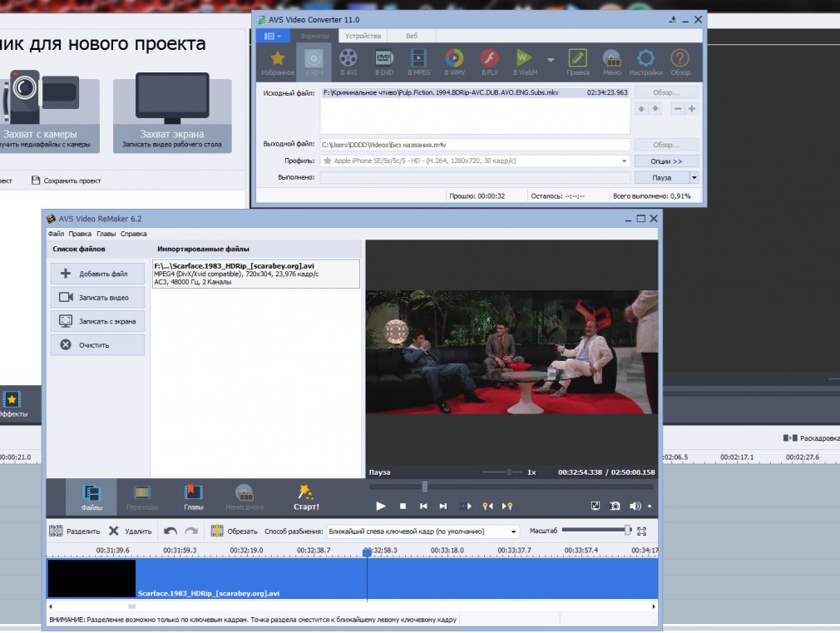The height and width of the screenshot is (633, 840).
Task: Click Удалить on the ReMaker toolbar
Action: 131,532
